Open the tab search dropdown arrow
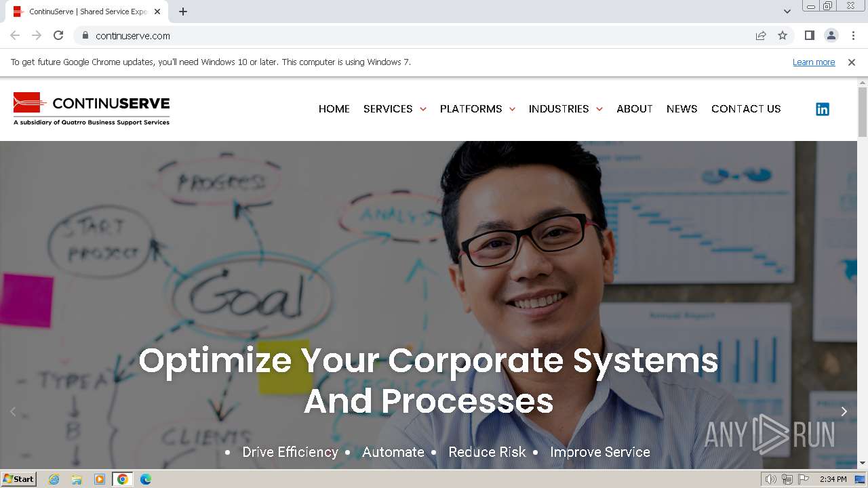Screen dimensions: 868x488 787,12
